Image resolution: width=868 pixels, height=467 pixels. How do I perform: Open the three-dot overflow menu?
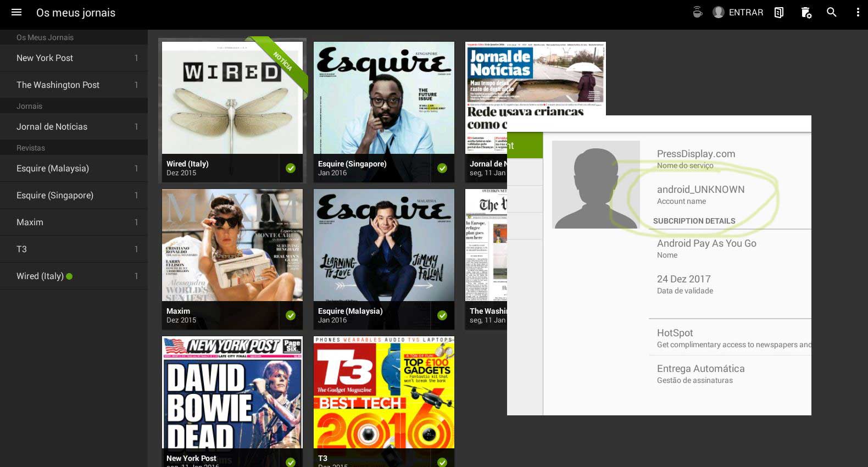[858, 12]
